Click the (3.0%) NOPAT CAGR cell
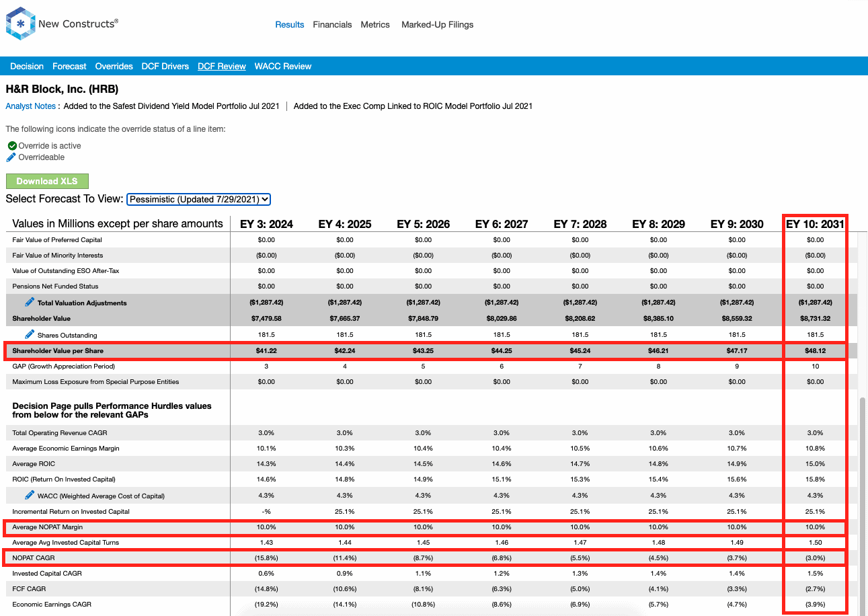 pyautogui.click(x=815, y=558)
